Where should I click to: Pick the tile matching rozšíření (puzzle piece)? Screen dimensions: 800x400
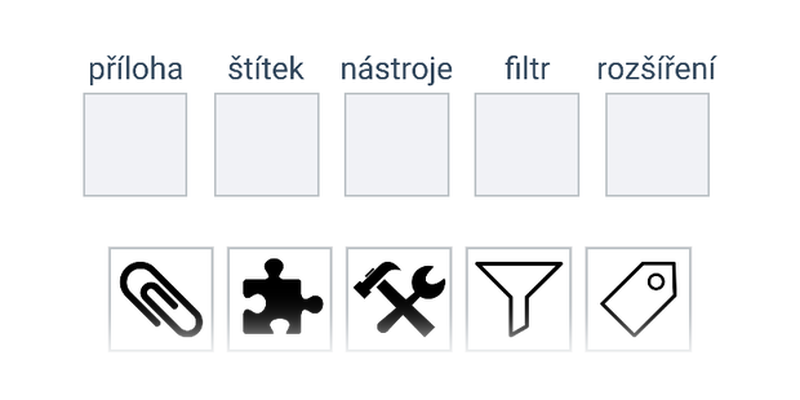(x=280, y=299)
